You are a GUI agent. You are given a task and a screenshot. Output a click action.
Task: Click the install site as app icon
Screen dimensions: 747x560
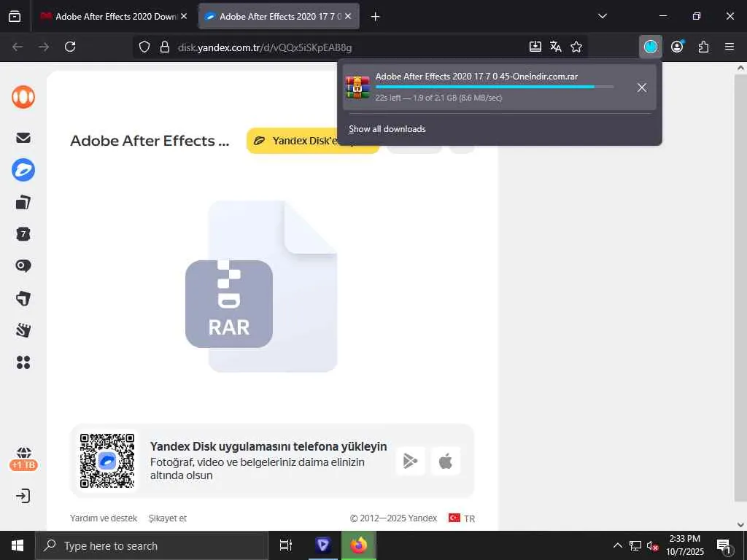(x=535, y=47)
